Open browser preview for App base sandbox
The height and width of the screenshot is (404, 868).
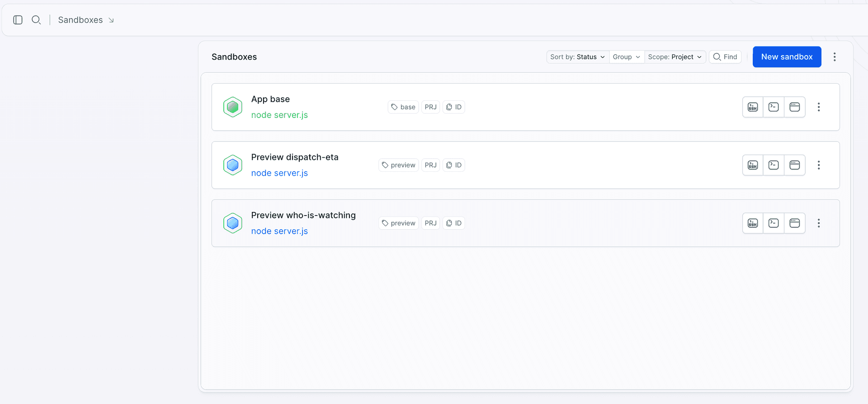coord(795,107)
